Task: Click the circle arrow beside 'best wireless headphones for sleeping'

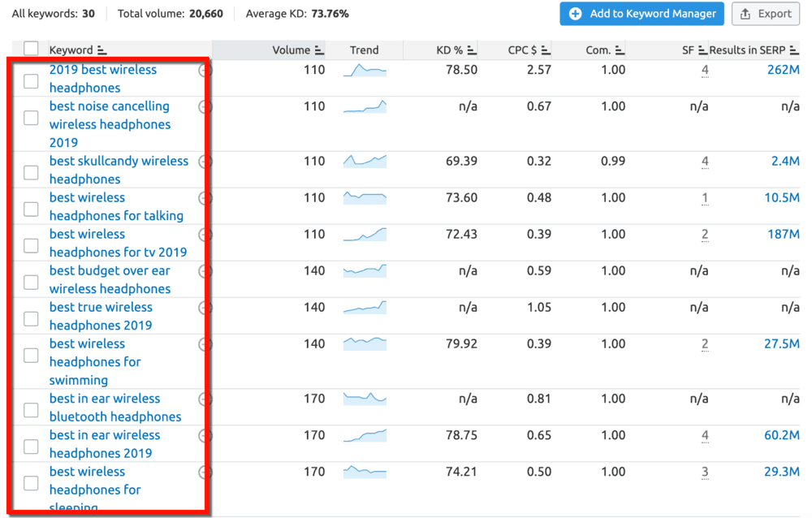Action: [x=204, y=473]
